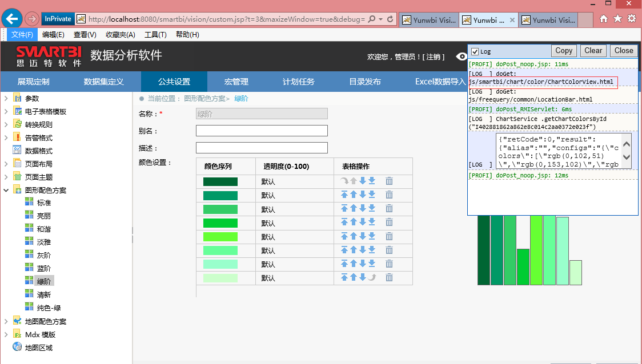
Task: Expand the 页面布局 tree node
Action: point(6,164)
